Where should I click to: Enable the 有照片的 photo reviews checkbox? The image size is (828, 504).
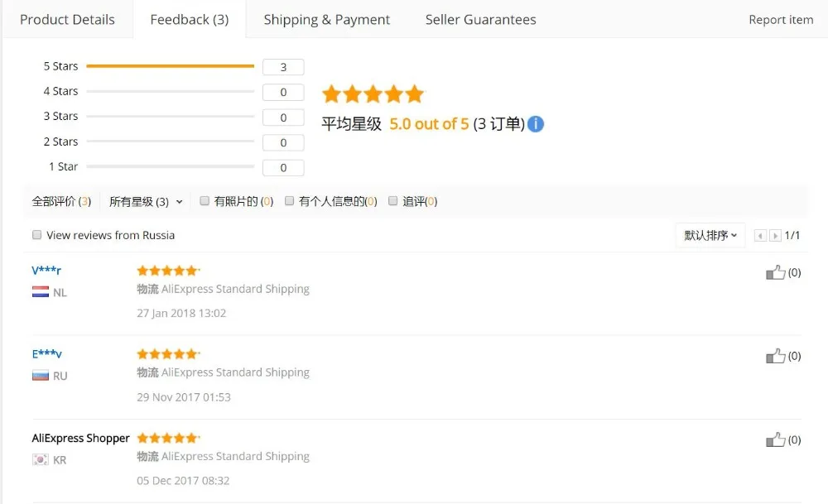(205, 200)
